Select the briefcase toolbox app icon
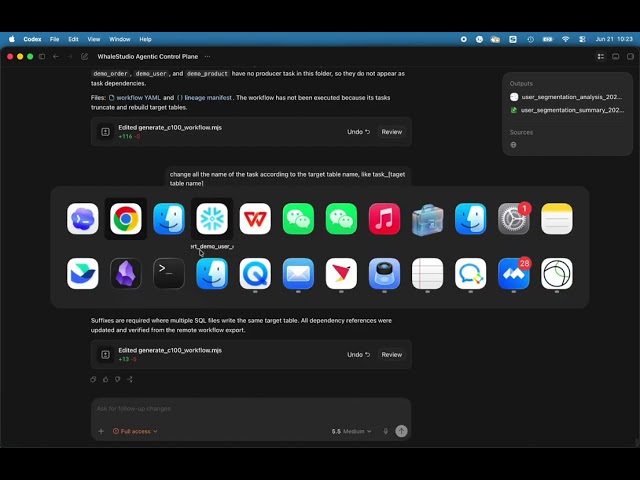640x480 pixels. point(427,220)
